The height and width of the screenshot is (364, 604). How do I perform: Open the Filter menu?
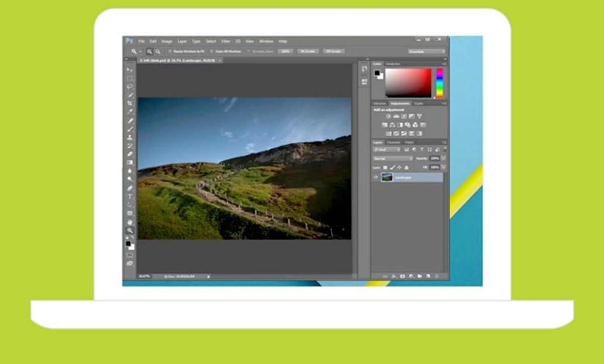pos(226,41)
